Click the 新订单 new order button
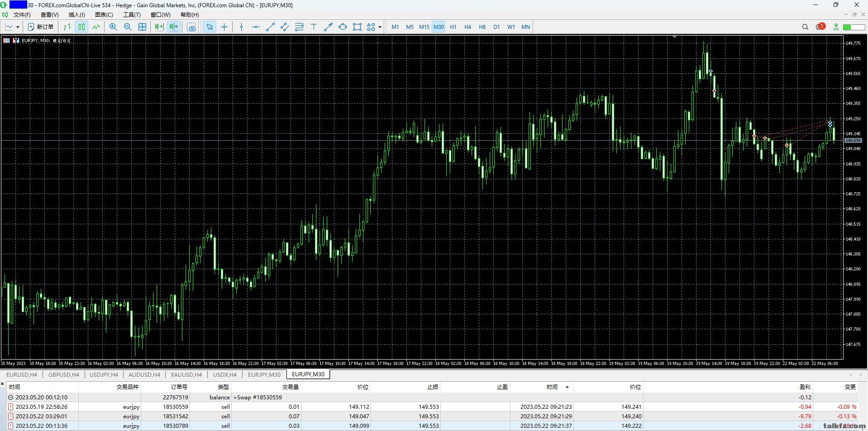 click(x=41, y=27)
